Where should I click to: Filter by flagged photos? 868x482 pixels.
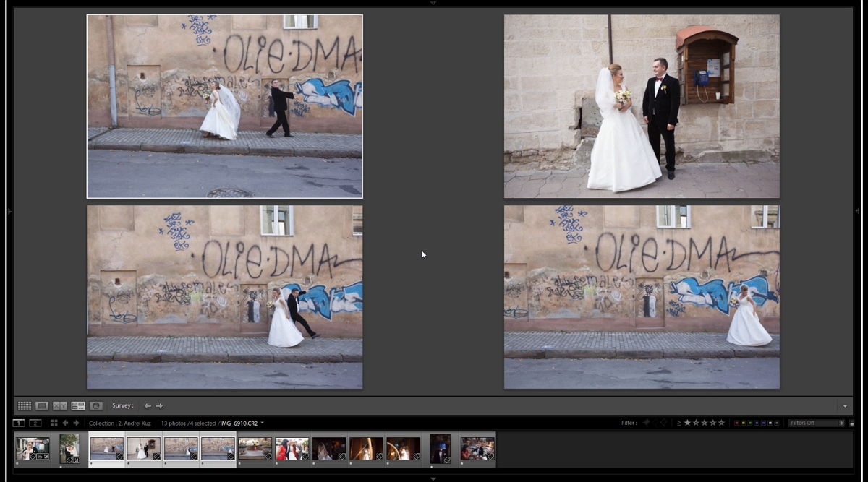(647, 423)
